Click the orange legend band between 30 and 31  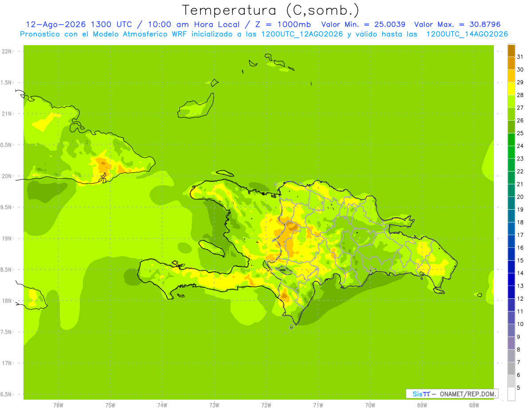(511, 63)
